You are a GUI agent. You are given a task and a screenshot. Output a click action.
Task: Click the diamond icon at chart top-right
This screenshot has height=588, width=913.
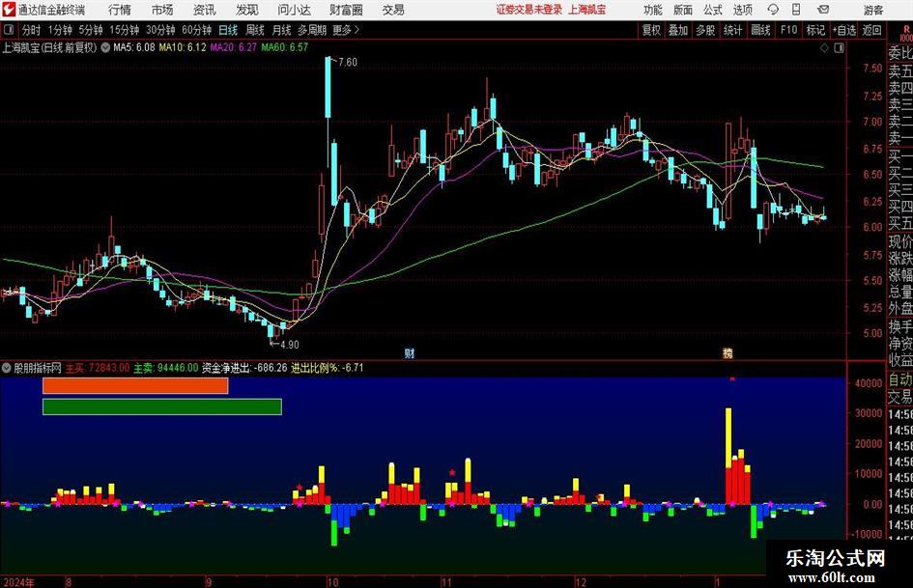(x=824, y=48)
